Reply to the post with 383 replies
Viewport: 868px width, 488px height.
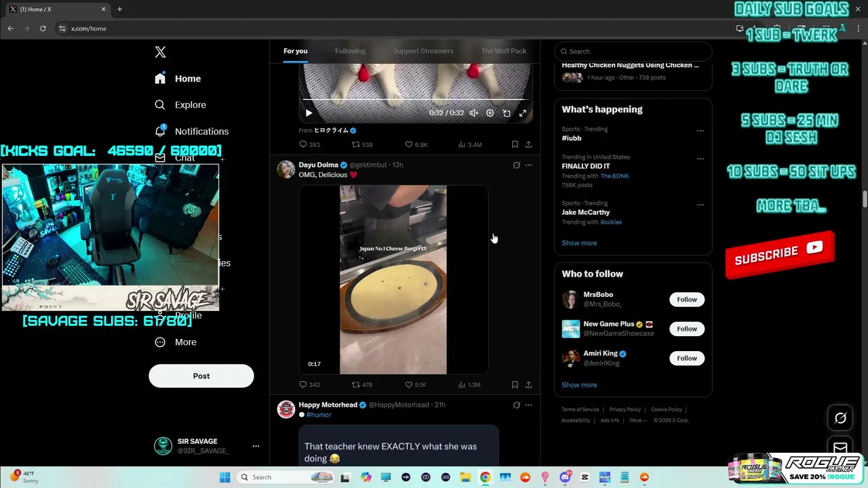click(x=309, y=144)
